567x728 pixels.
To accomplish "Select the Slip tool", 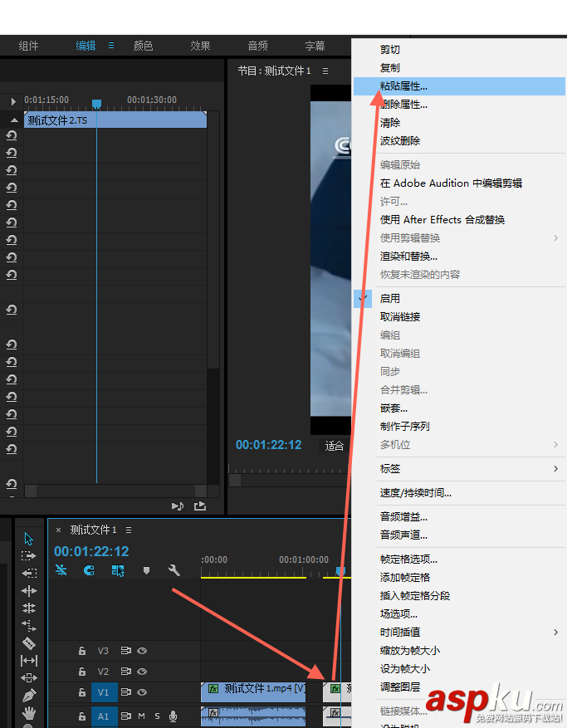I will coord(29,660).
